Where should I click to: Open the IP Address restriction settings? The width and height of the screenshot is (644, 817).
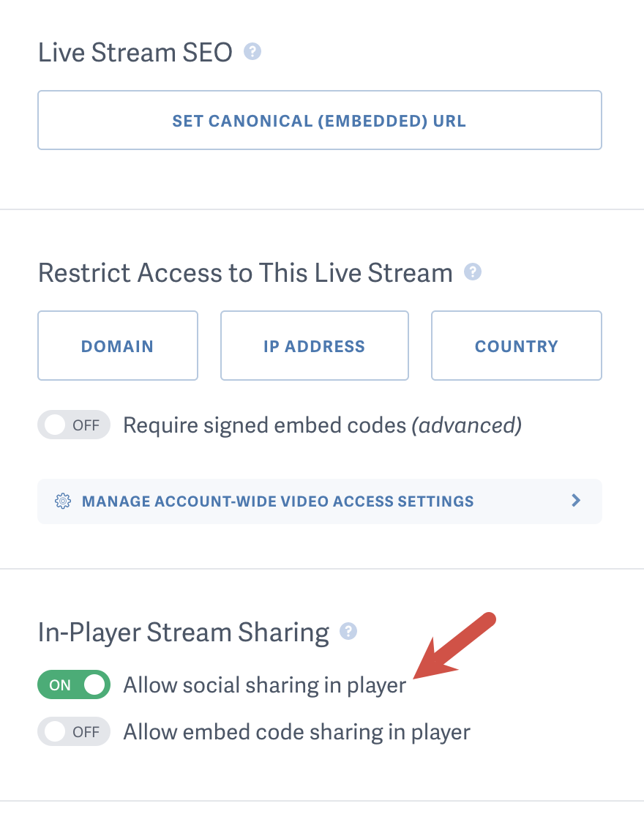point(314,345)
